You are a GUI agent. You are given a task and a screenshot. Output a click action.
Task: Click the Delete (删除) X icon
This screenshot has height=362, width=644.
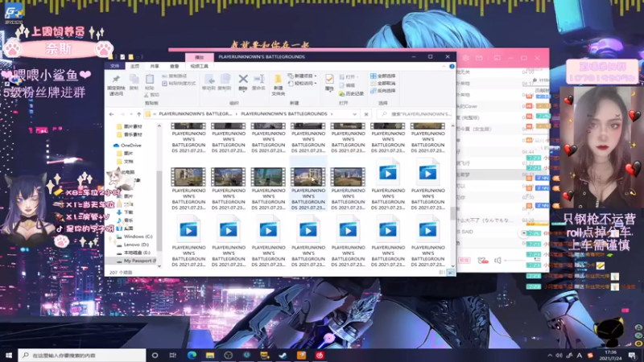coord(243,79)
